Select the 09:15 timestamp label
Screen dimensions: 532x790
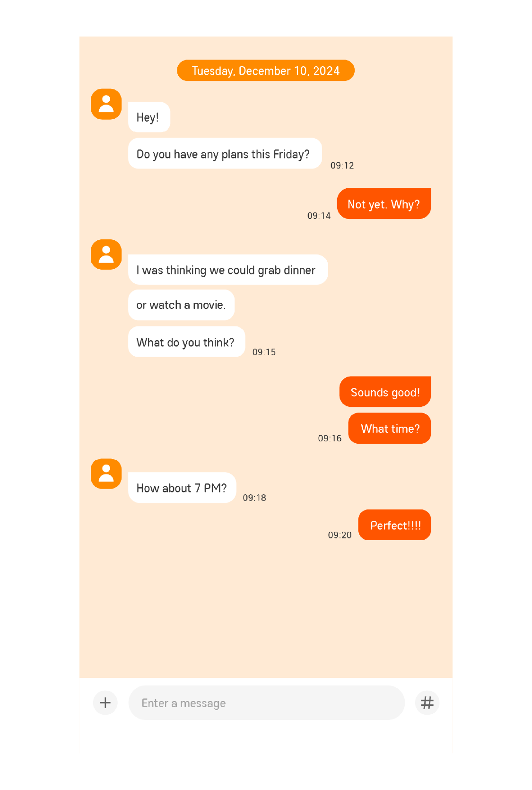(264, 352)
